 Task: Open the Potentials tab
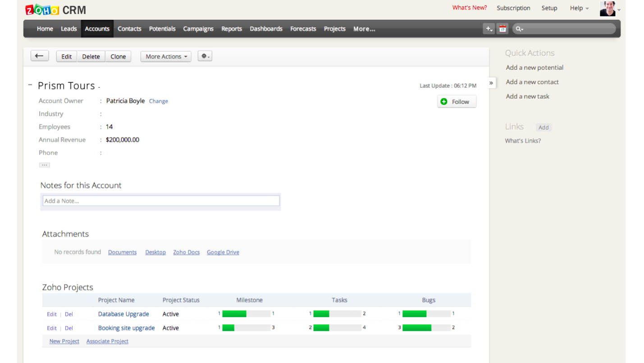coord(162,29)
